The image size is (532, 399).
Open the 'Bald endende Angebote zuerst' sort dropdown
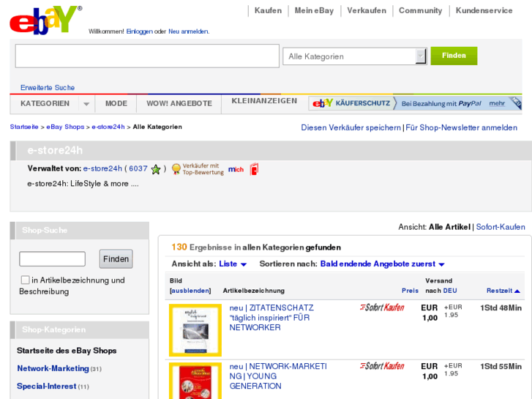coord(383,264)
